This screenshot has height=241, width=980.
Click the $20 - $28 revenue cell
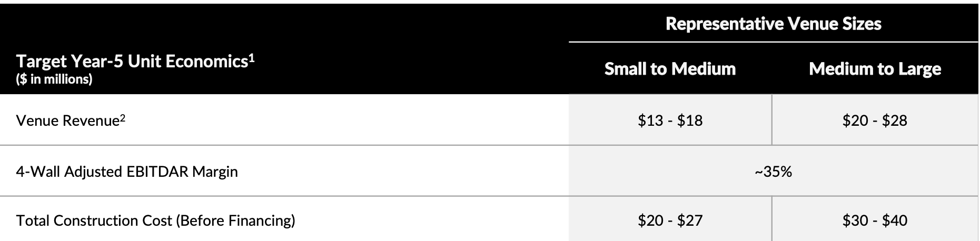tap(875, 120)
